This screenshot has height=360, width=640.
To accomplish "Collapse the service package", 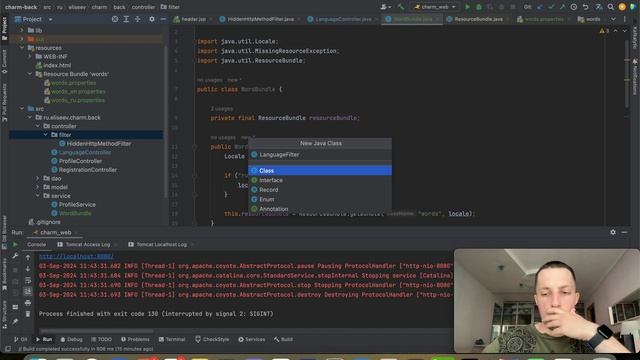I will pyautogui.click(x=38, y=196).
